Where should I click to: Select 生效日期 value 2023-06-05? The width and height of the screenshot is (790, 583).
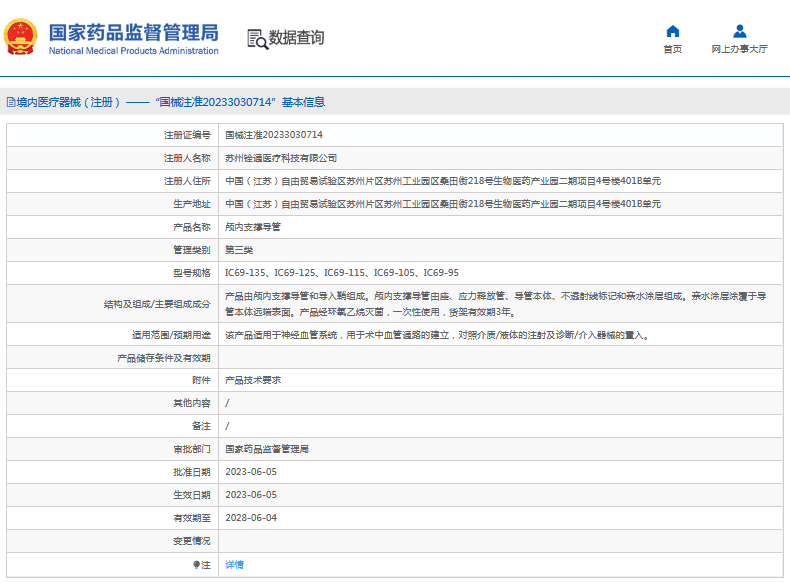251,495
